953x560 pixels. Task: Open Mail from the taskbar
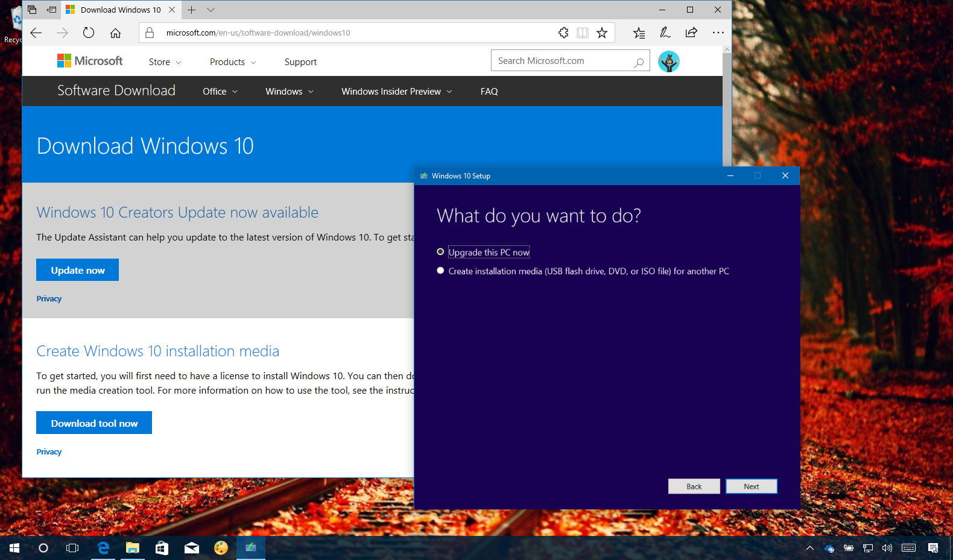click(192, 548)
